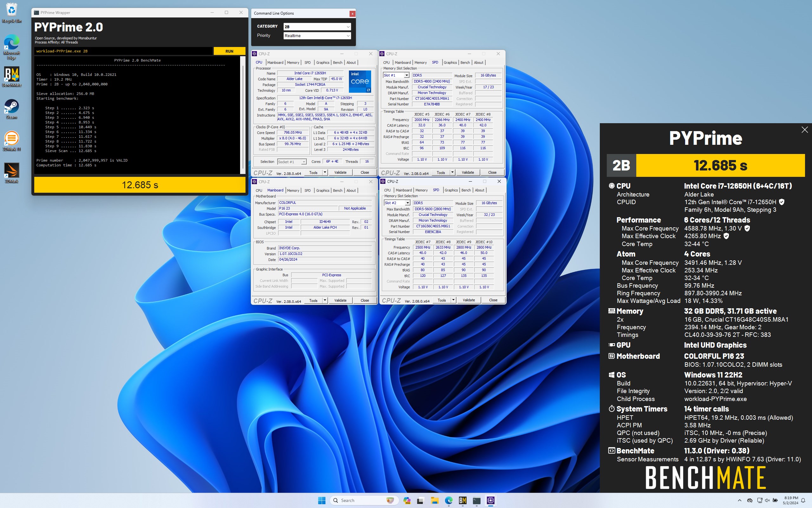Click the Max Bandwidth DDR5-5600 (2800 MHz) field

(433, 209)
